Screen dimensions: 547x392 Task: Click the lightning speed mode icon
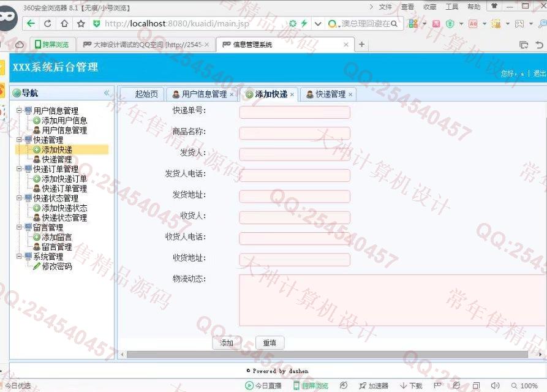click(x=304, y=23)
